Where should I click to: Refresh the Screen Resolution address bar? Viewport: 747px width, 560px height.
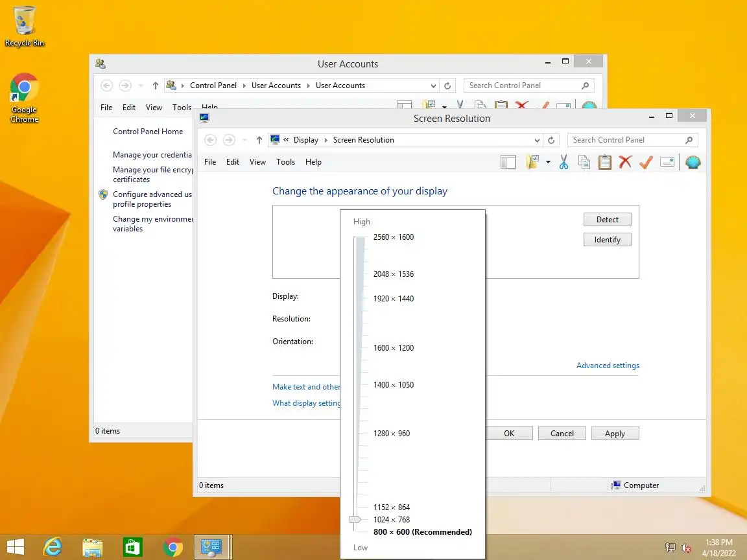551,140
